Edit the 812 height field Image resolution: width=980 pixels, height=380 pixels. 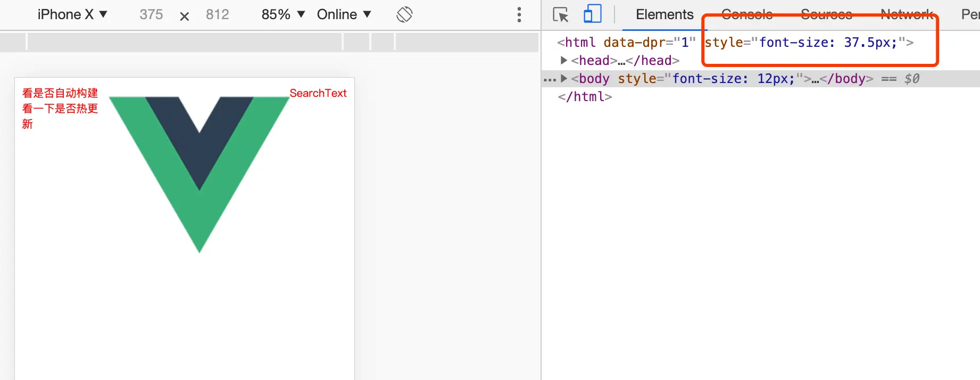click(217, 14)
